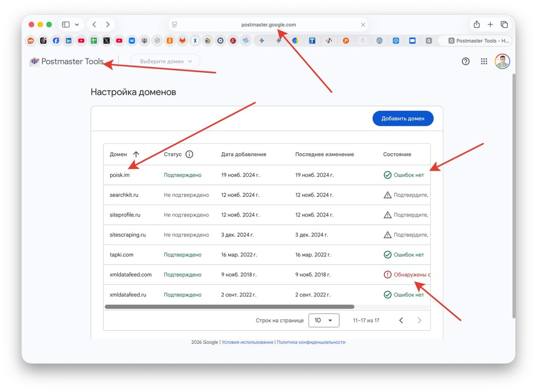Go back in browser history

pos(94,25)
